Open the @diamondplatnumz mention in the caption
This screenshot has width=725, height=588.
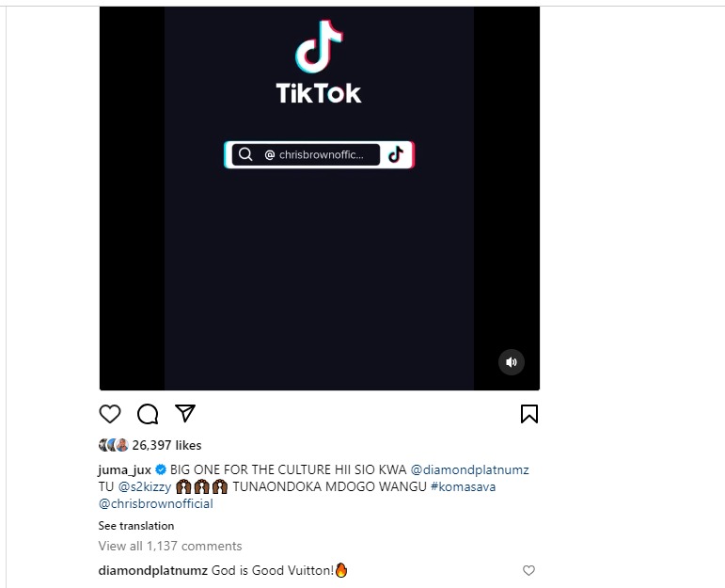(x=470, y=470)
